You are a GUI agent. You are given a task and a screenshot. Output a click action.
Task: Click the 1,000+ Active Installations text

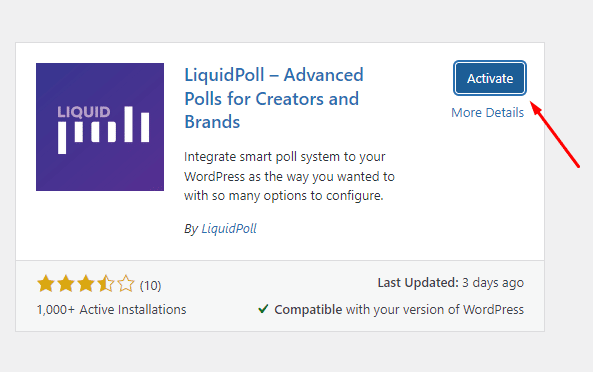pos(112,310)
